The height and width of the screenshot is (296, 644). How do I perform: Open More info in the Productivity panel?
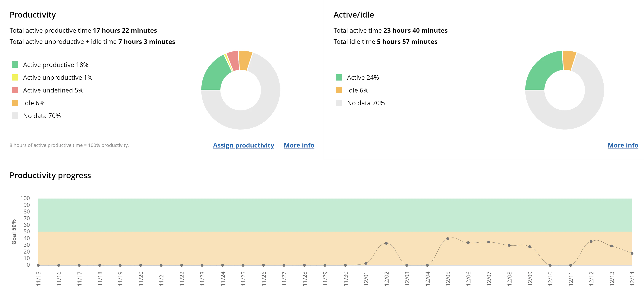click(x=299, y=145)
